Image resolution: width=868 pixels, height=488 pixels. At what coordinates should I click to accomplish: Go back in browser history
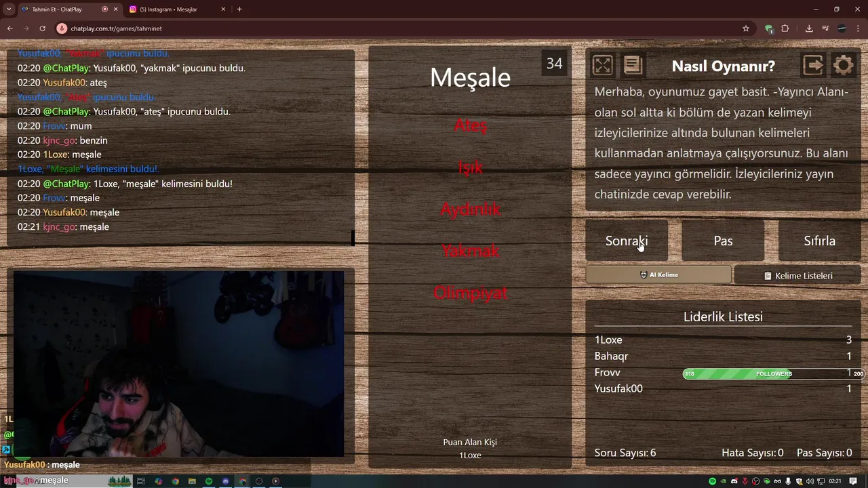tap(9, 28)
